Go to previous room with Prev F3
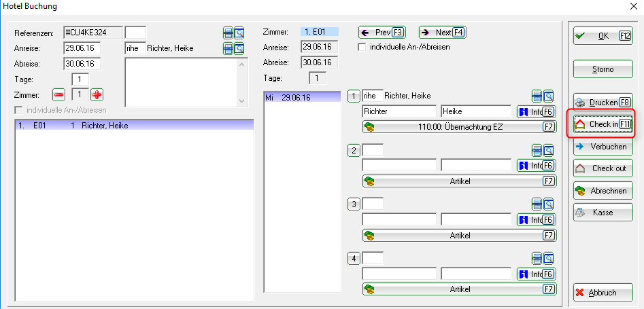 click(x=382, y=33)
